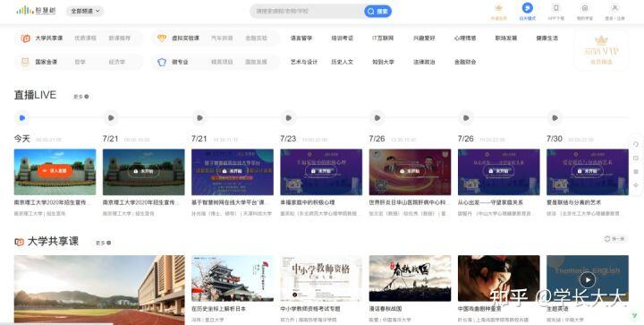This screenshot has height=325, width=644.
Task: Select the 大学共享课 category icon
Action: (x=25, y=38)
